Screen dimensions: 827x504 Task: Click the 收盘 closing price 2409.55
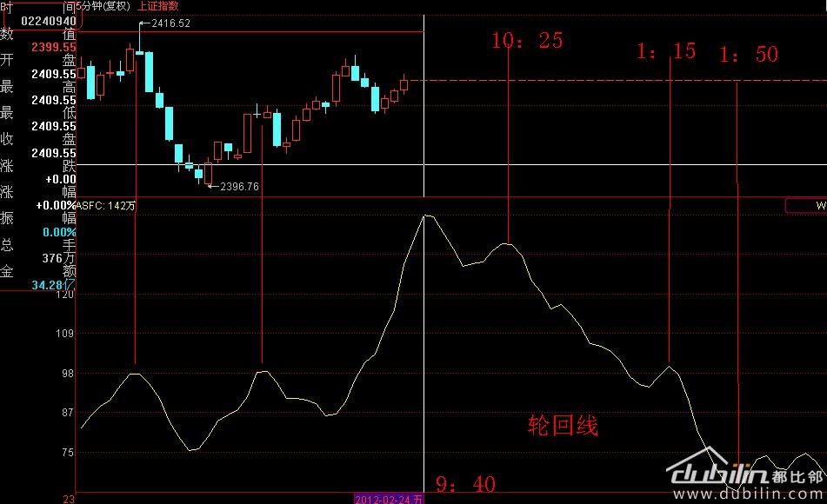coord(54,154)
